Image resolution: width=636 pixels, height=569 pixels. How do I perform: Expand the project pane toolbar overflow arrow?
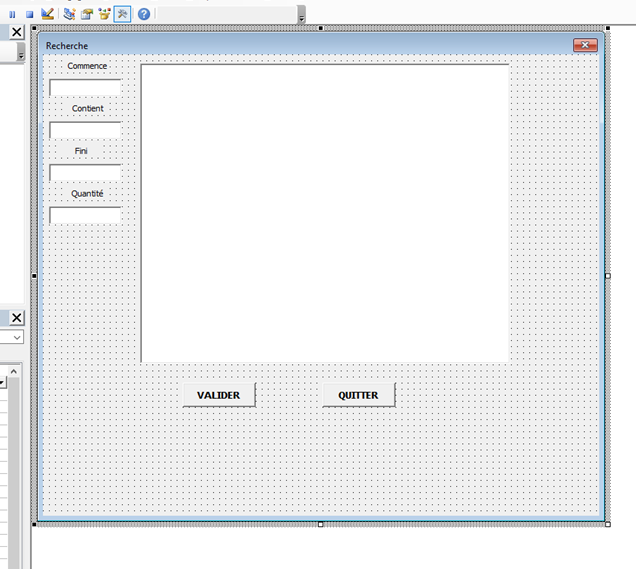(21, 56)
